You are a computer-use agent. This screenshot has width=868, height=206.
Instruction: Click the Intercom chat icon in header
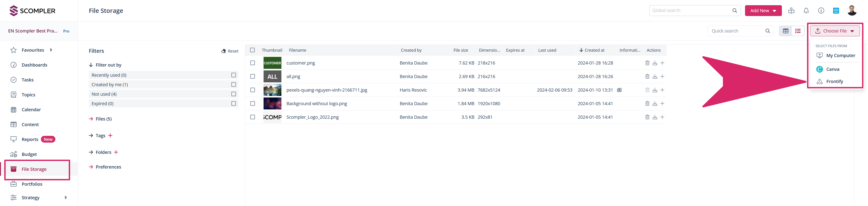click(x=836, y=11)
